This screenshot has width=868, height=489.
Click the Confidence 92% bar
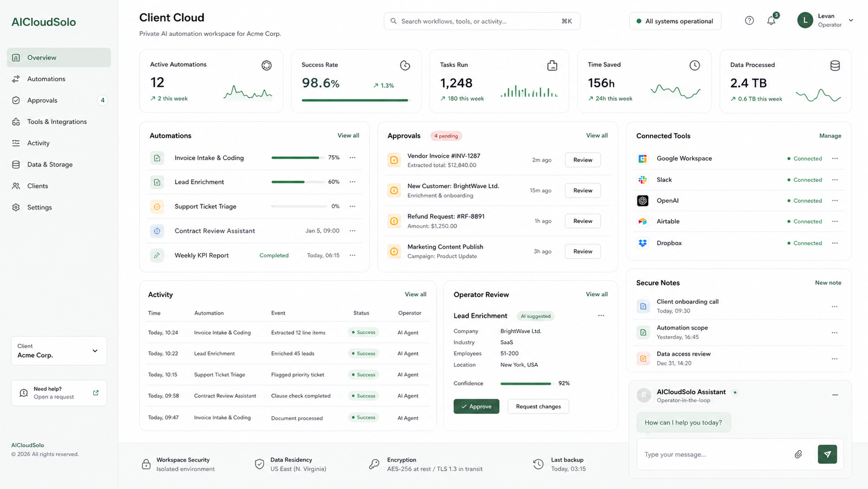tap(526, 384)
